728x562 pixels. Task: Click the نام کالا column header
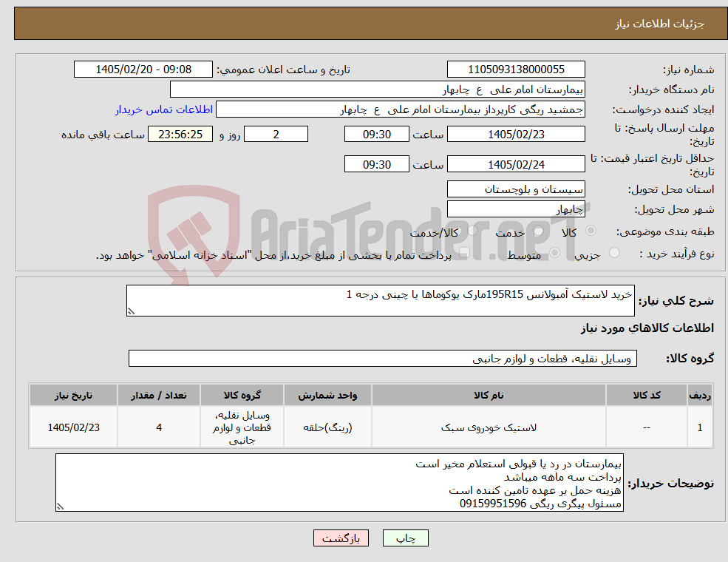pyautogui.click(x=489, y=396)
